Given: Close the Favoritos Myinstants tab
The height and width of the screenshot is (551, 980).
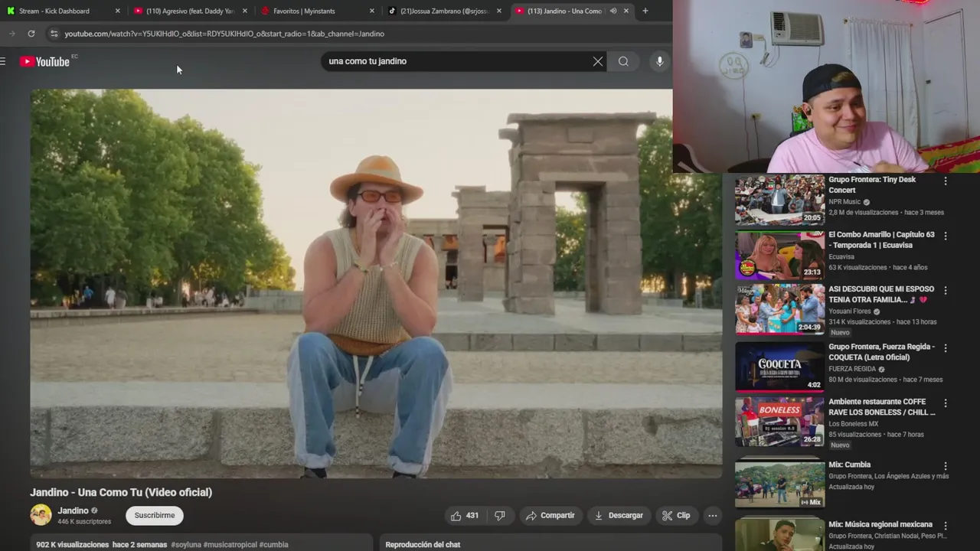Looking at the screenshot, I should 372,11.
